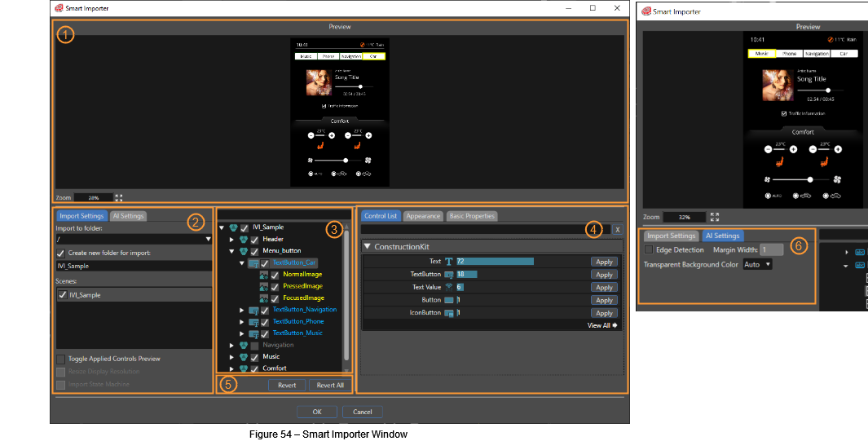Expand the Header tree node

232,240
